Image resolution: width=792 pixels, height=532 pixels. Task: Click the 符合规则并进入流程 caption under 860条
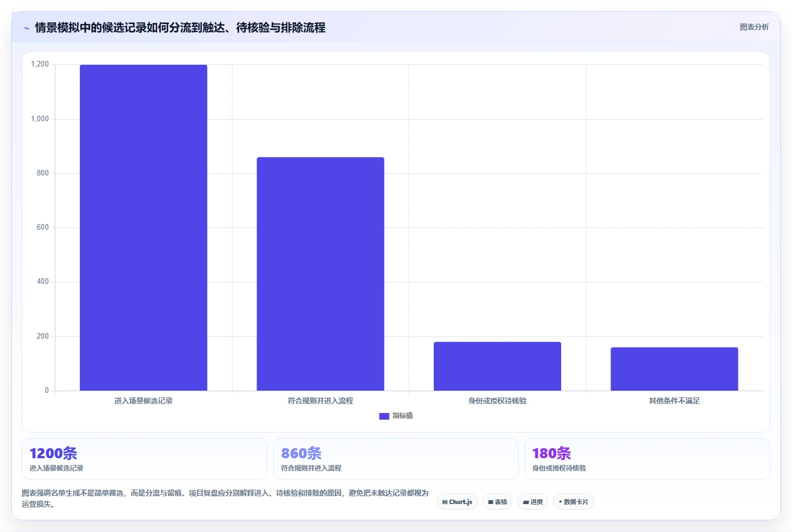(x=311, y=468)
